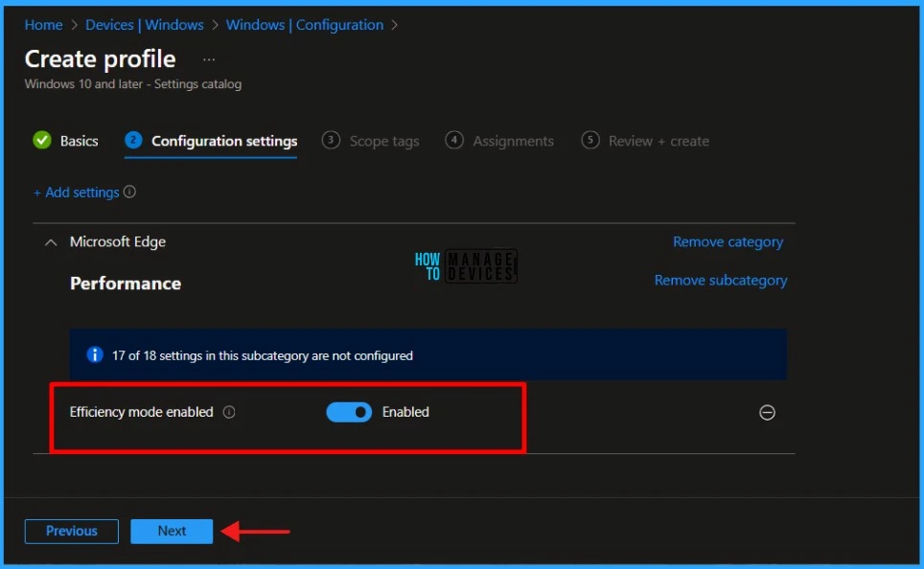
Task: Remove the Efficiency mode setting with the minus icon
Action: click(x=767, y=412)
